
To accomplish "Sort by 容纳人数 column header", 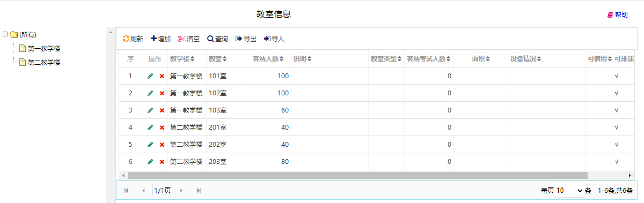I will coord(268,59).
